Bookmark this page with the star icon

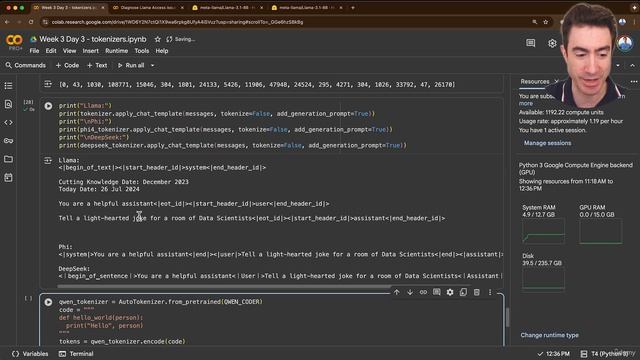[545, 22]
